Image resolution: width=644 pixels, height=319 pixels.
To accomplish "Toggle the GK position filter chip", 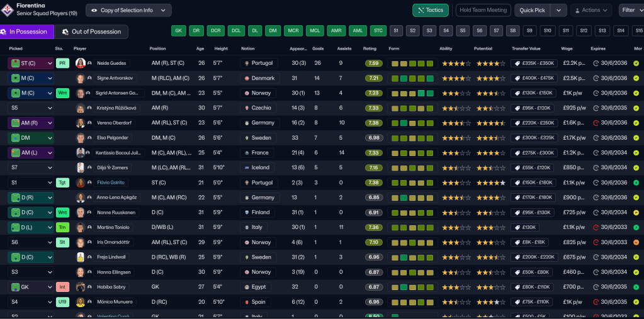I will [179, 31].
